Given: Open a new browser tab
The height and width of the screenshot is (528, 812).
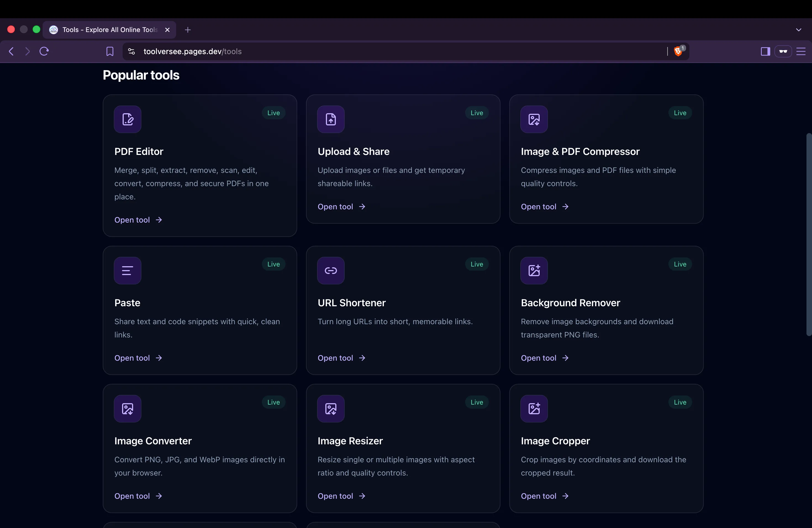Looking at the screenshot, I should click(188, 30).
